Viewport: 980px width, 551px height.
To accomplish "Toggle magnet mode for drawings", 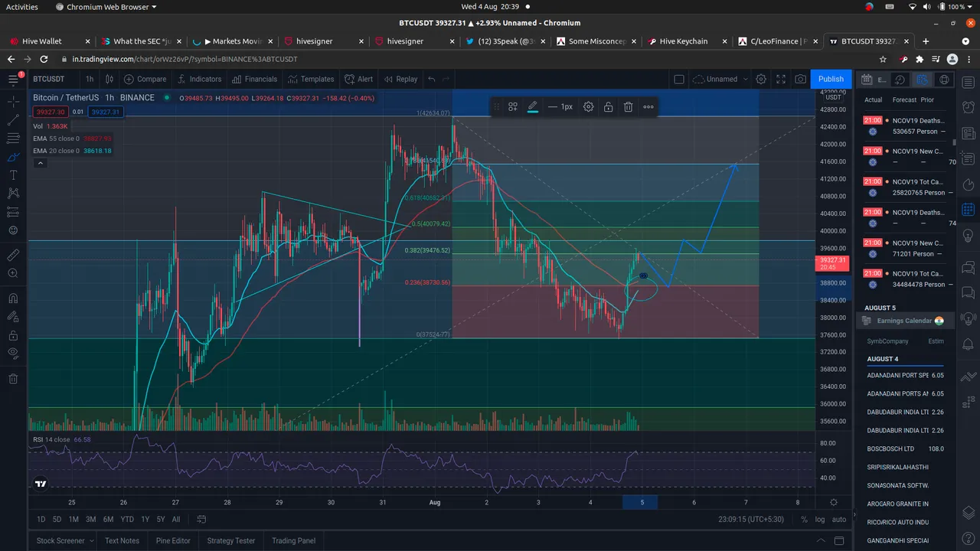I will 13,298.
